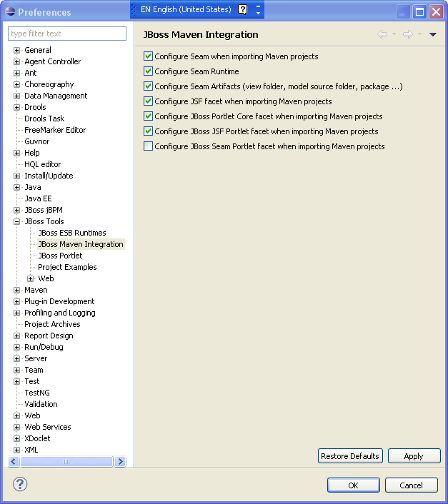
Task: Select JBoss Portlet preference page
Action: tap(60, 256)
